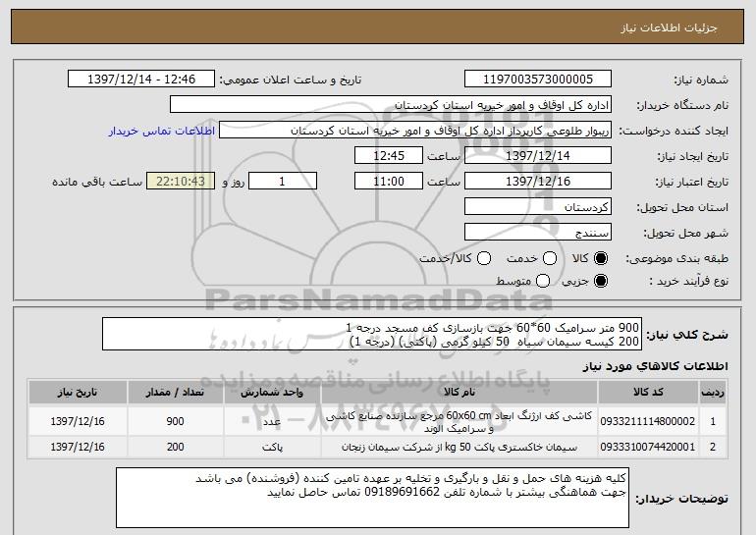Click the creation time field 12:45

click(x=389, y=156)
